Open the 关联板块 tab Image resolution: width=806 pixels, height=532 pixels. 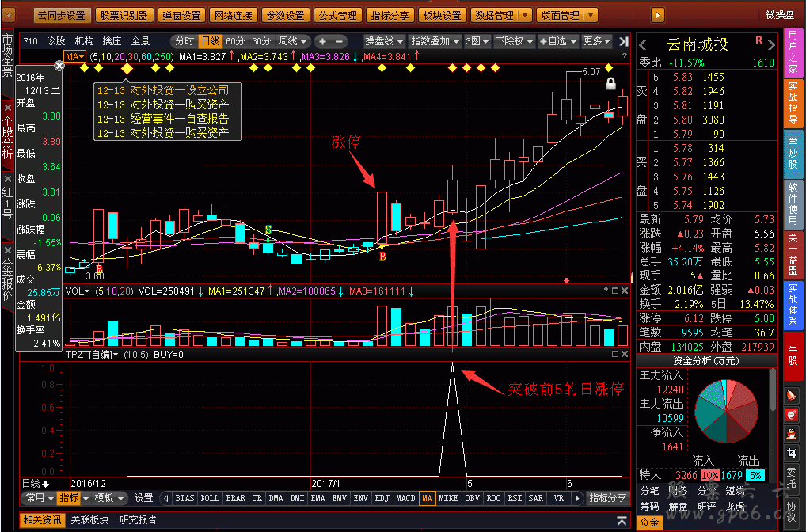click(89, 520)
